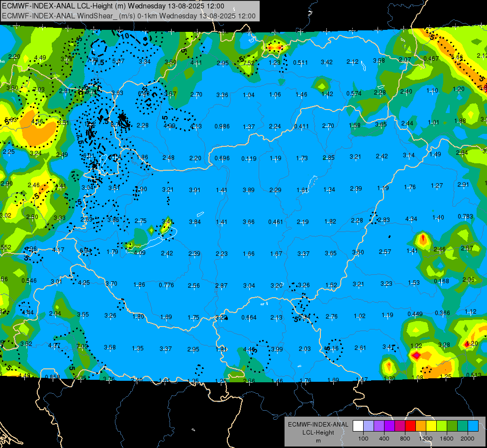Screen dimensions: 487x448
Task: Click the wind shear value 4.34
Action: pos(411,219)
